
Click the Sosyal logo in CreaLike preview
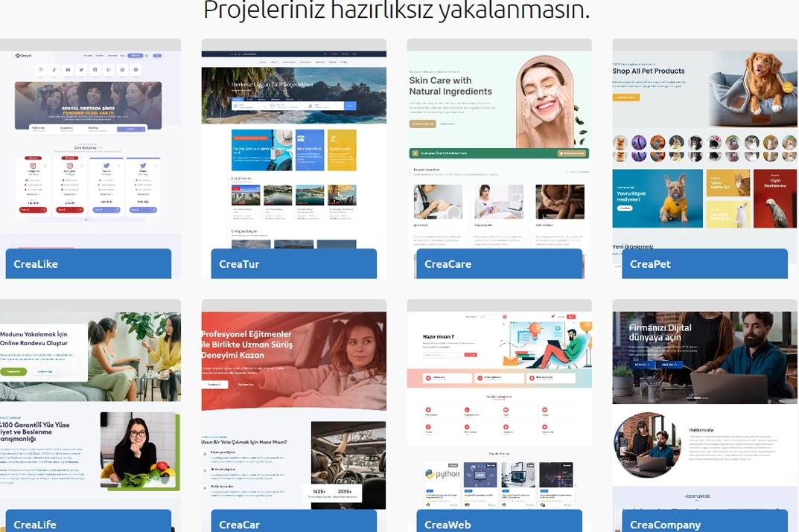(x=25, y=56)
